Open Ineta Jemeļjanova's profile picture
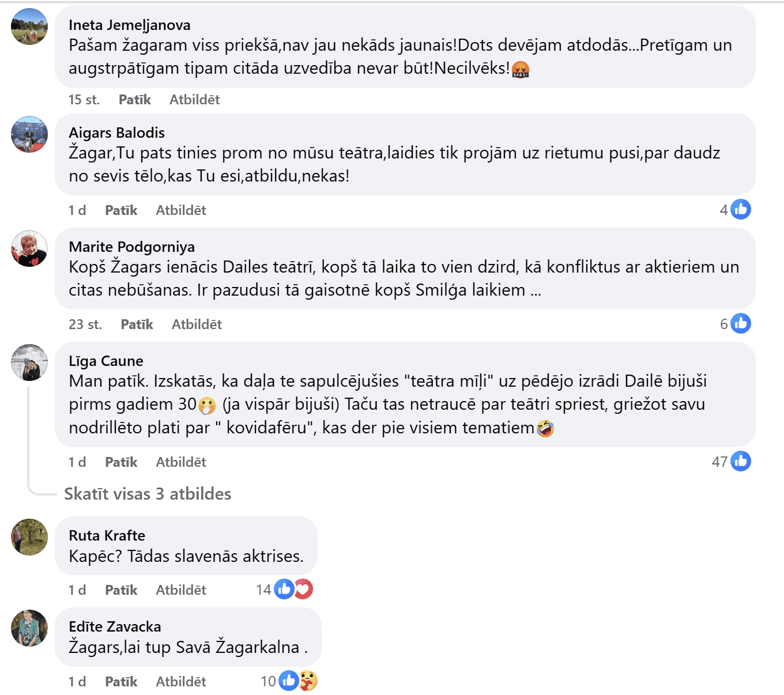Image resolution: width=784 pixels, height=695 pixels. point(29,27)
